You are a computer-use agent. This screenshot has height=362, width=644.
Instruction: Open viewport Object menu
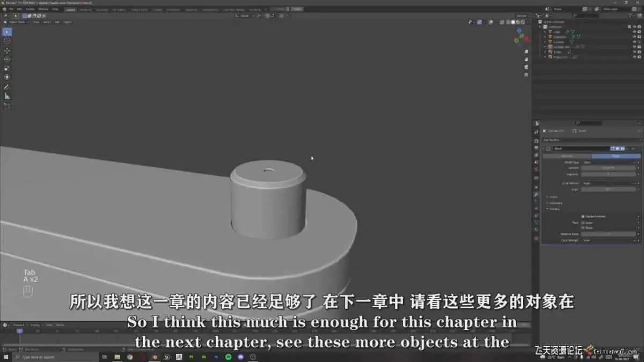coord(68,22)
